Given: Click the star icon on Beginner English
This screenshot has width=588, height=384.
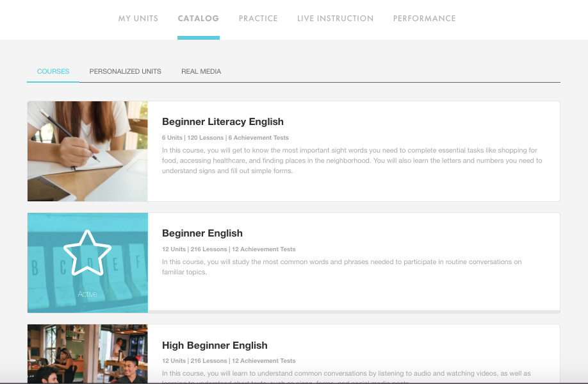Looking at the screenshot, I should click(x=87, y=253).
